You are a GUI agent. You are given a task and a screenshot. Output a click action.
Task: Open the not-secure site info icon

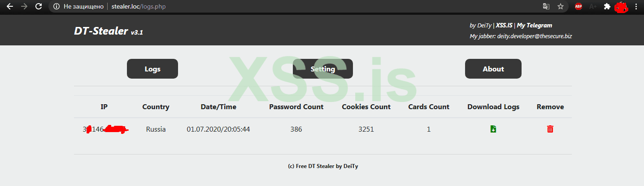pyautogui.click(x=56, y=7)
